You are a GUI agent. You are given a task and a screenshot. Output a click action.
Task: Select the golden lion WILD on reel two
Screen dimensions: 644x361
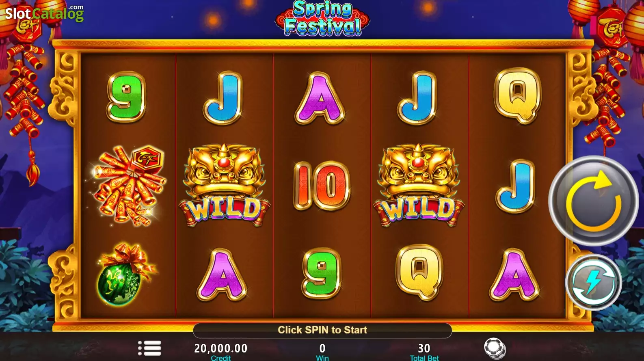tap(225, 185)
